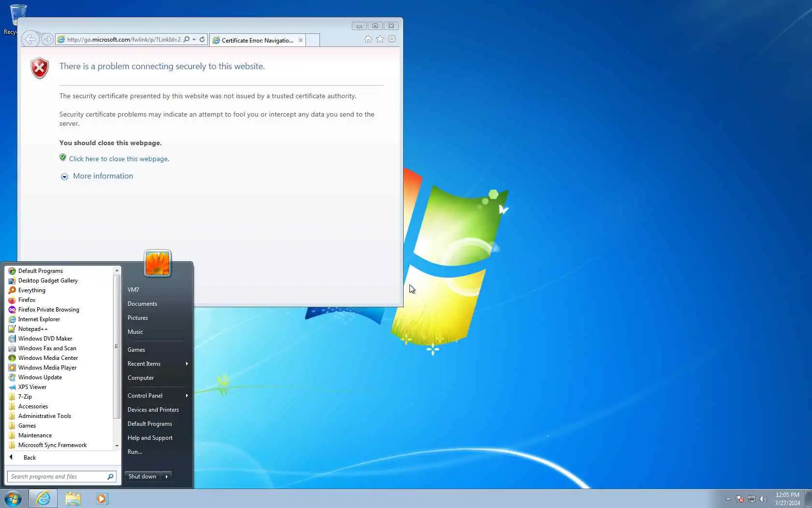Screen dimensions: 812x508
Task: Click the address bar URL field
Action: [124, 40]
